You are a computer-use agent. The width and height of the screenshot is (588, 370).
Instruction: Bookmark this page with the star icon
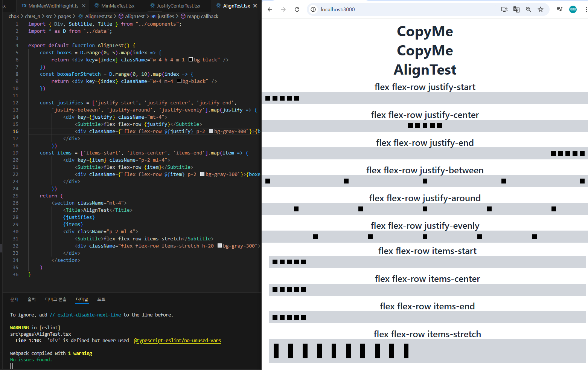point(541,9)
